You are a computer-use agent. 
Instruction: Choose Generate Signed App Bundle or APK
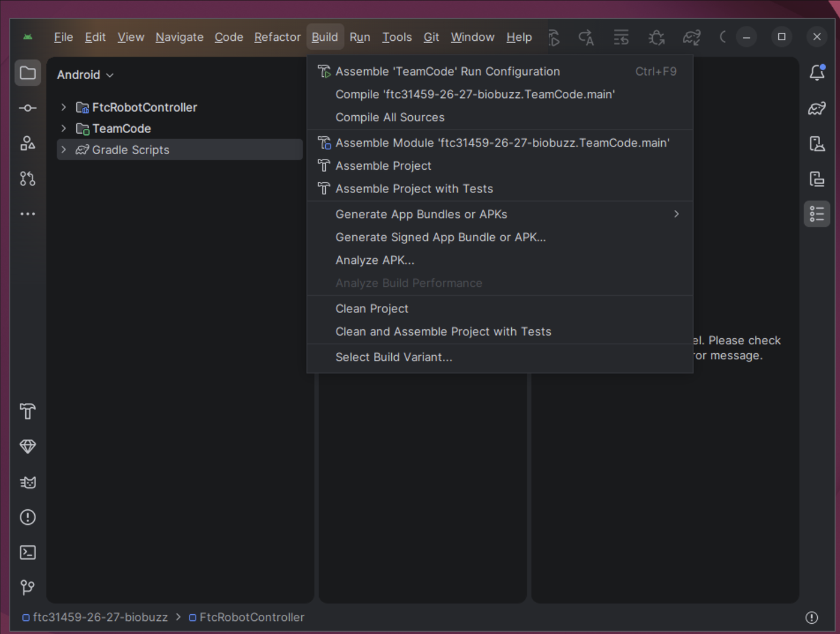click(500, 238)
